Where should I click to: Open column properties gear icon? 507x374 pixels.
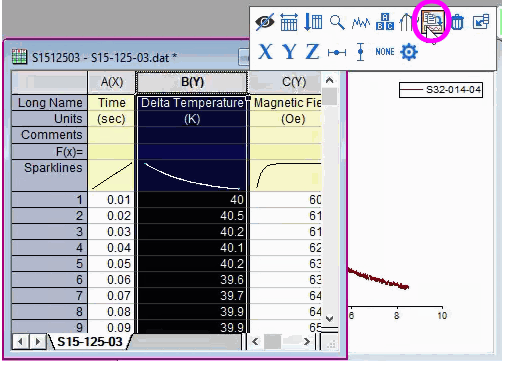click(x=409, y=52)
